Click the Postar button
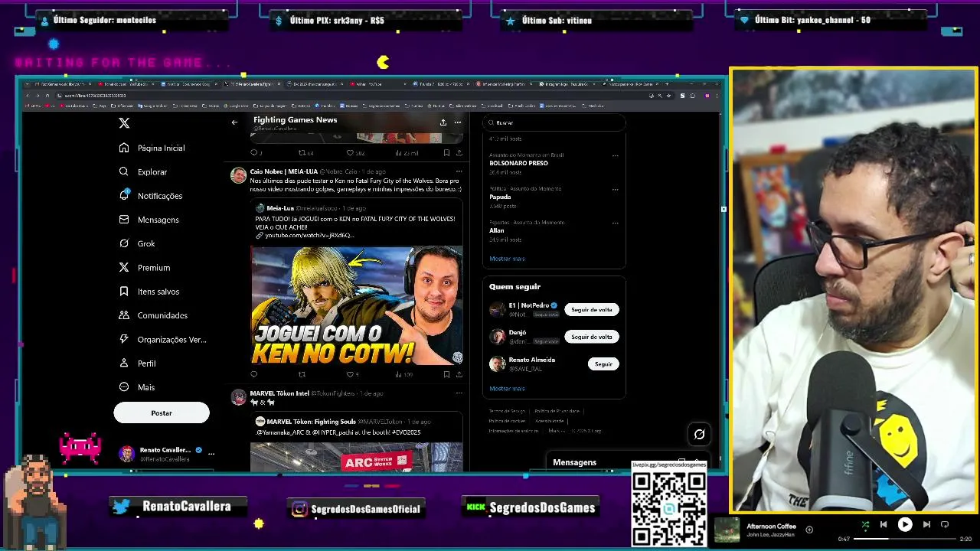Image resolution: width=980 pixels, height=551 pixels. (x=162, y=412)
